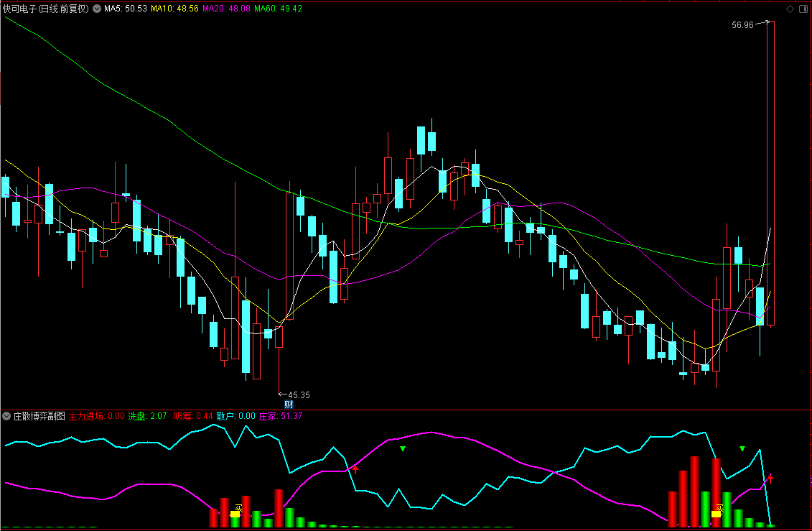Select the tall red limit-up candle at far right
Viewport: 812px width, 531px height.
point(770,174)
